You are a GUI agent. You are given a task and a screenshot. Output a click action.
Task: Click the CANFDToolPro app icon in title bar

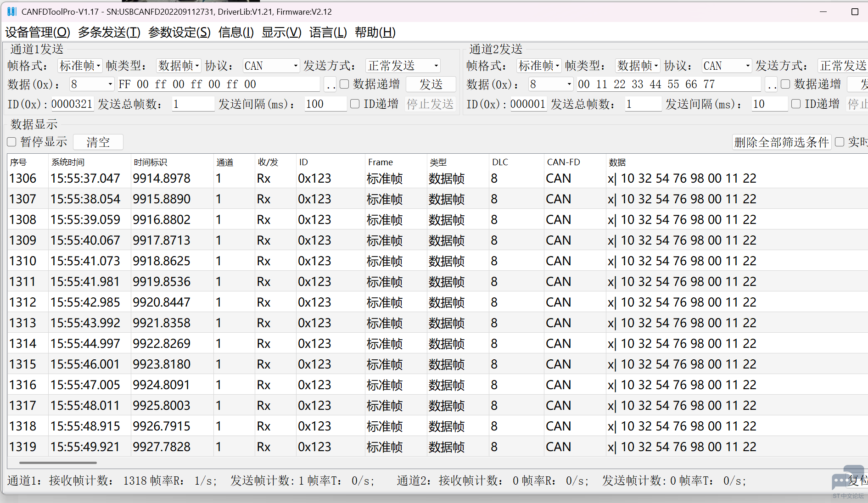(11, 11)
